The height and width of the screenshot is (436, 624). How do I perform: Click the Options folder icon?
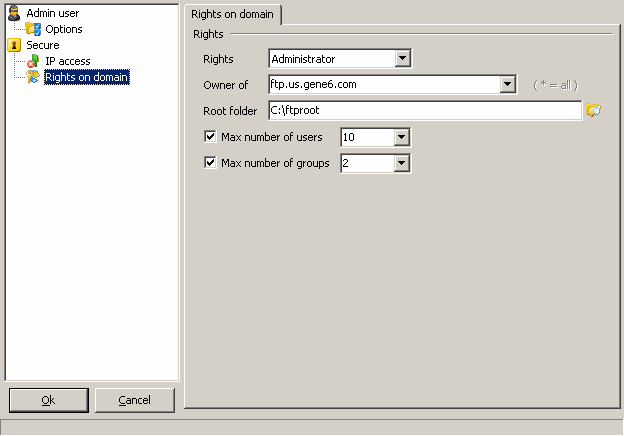coord(33,29)
